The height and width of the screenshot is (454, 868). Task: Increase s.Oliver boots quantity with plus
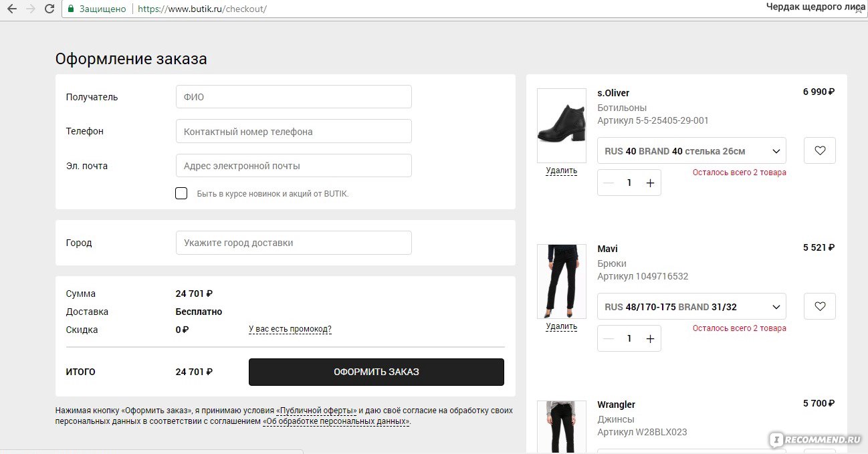(650, 183)
